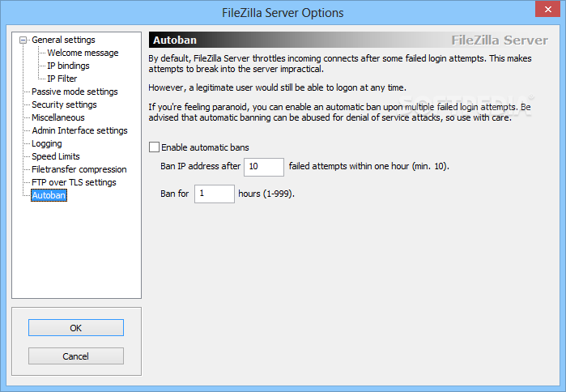
Task: Confirm options with the OK button
Action: (x=76, y=328)
